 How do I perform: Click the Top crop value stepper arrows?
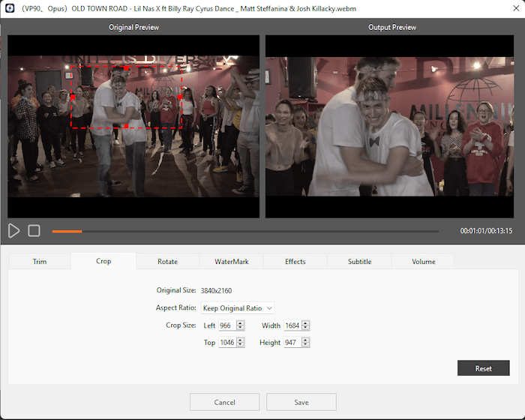240,343
